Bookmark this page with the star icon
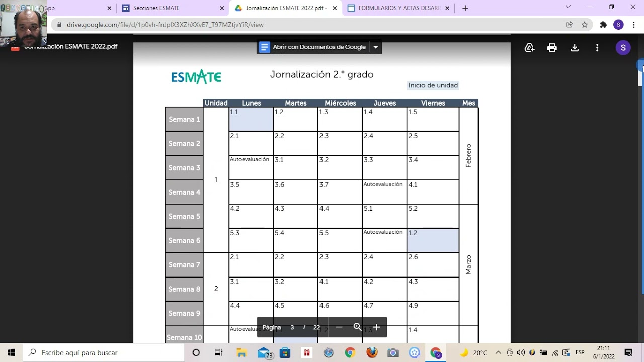Screen dimensions: 644x362 585,24
